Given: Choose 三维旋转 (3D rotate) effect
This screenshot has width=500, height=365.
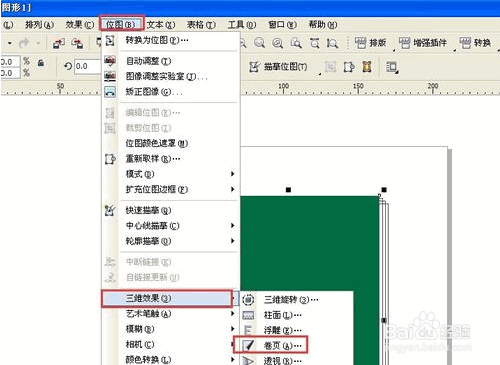Looking at the screenshot, I should 297,300.
